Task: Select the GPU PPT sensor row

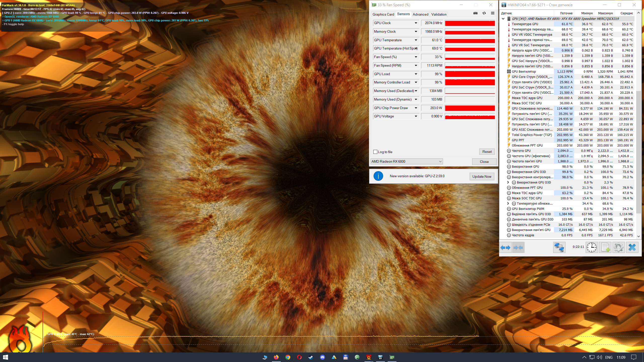Action: pos(570,140)
